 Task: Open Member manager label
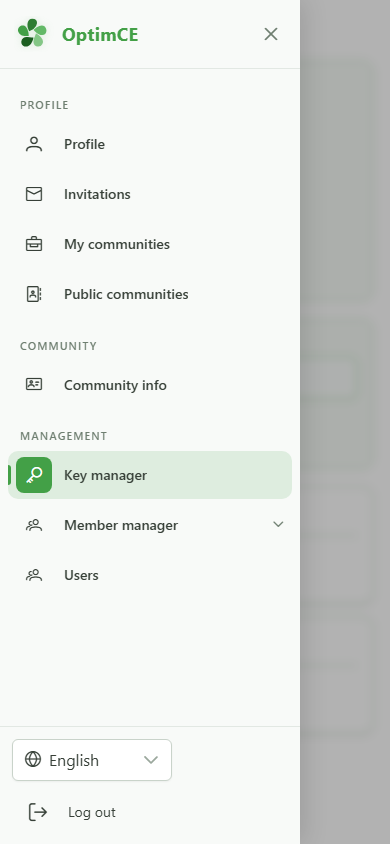point(121,525)
